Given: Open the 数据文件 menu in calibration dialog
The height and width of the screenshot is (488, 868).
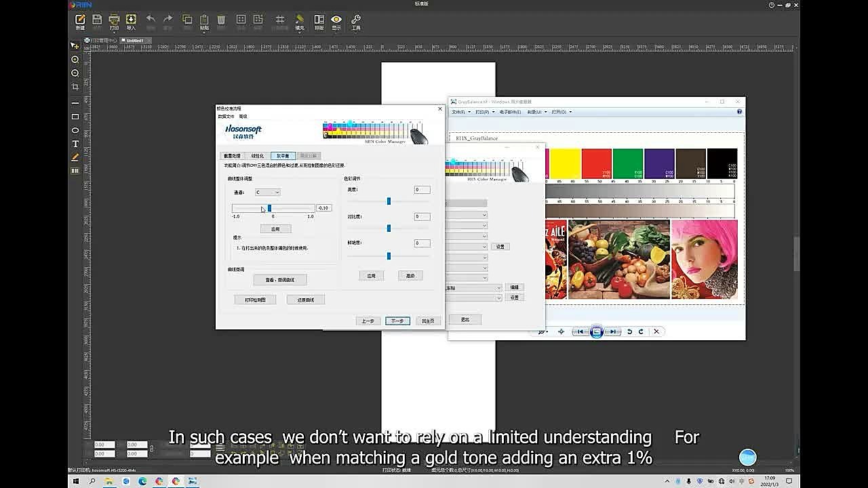Looking at the screenshot, I should click(226, 117).
